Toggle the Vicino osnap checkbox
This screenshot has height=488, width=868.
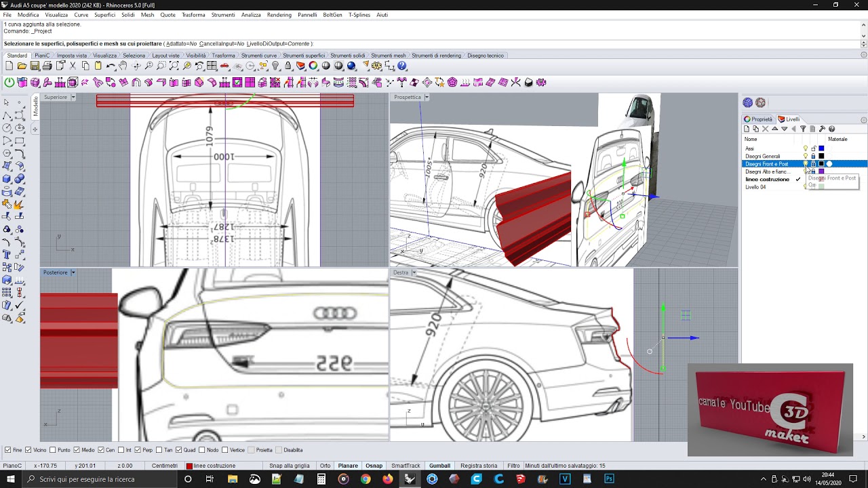pyautogui.click(x=28, y=450)
